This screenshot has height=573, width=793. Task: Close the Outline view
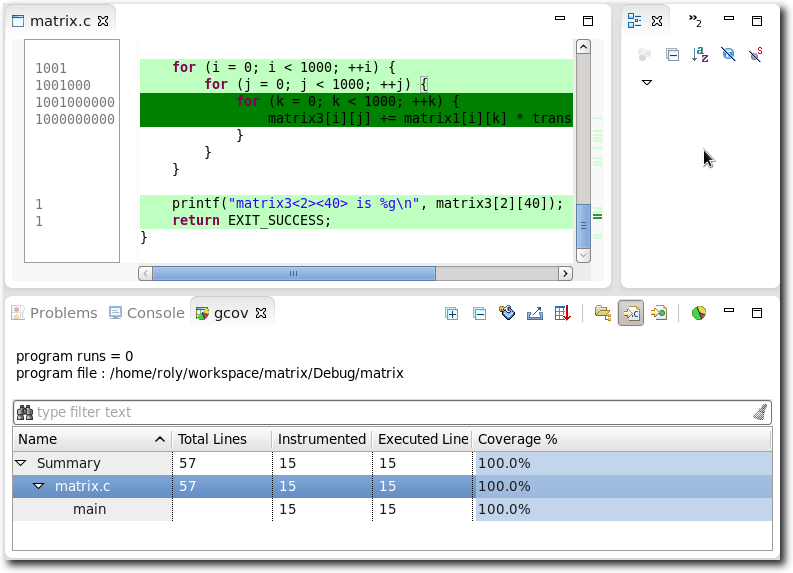tap(657, 21)
